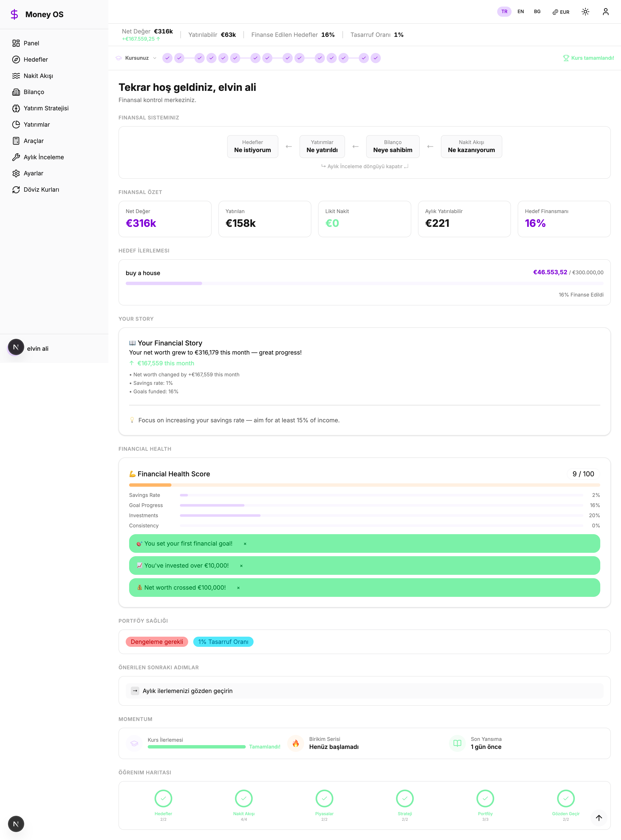Click the Likit Nakit €0 summary card

point(365,219)
